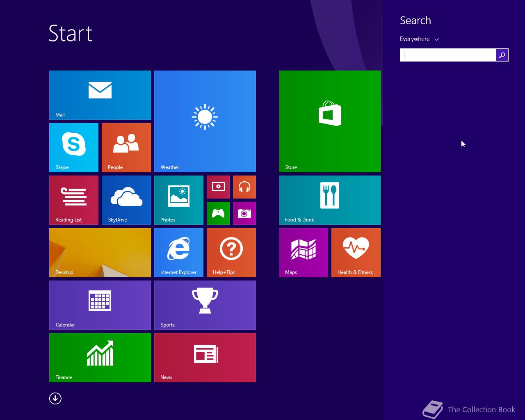Open the Maps tile

[304, 253]
